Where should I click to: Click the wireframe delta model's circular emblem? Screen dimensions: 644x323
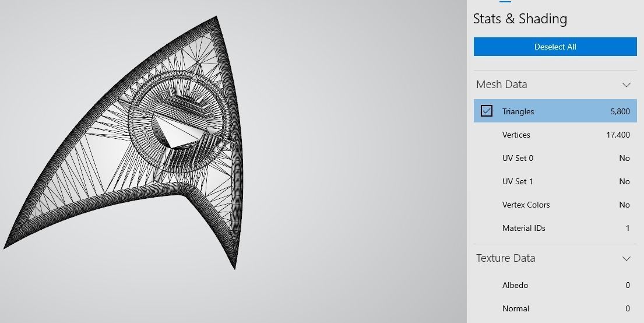[x=180, y=121]
